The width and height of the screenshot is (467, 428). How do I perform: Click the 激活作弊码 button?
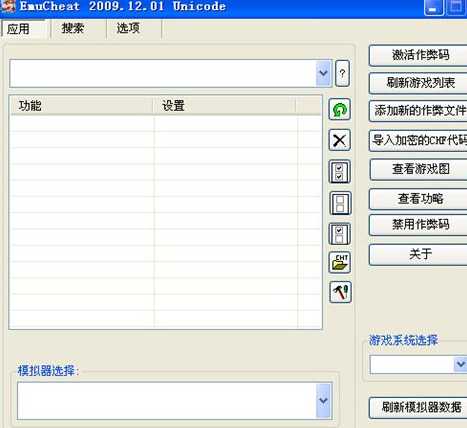(419, 55)
